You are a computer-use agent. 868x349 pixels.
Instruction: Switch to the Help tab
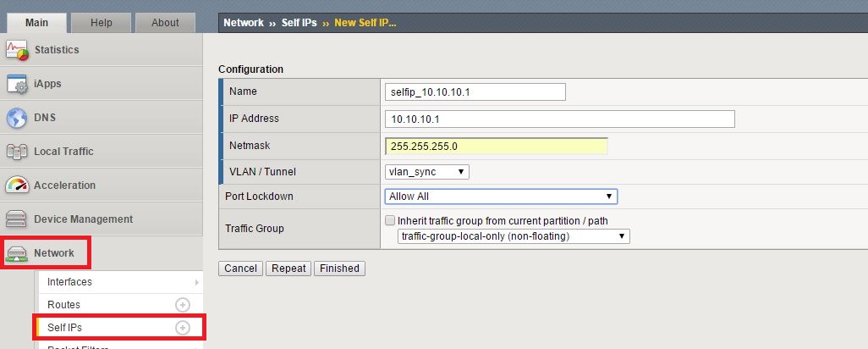pyautogui.click(x=101, y=23)
